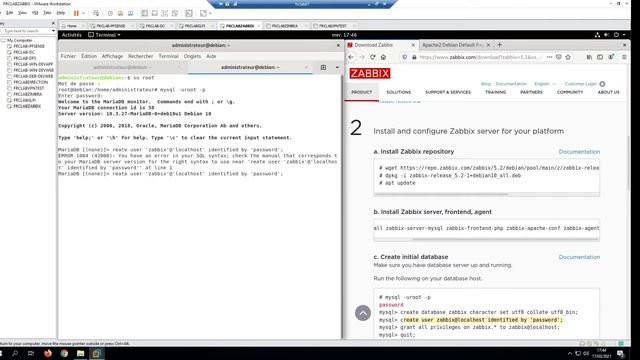The width and height of the screenshot is (640, 360).
Task: Open the terminal Édition menu
Action: click(x=89, y=56)
